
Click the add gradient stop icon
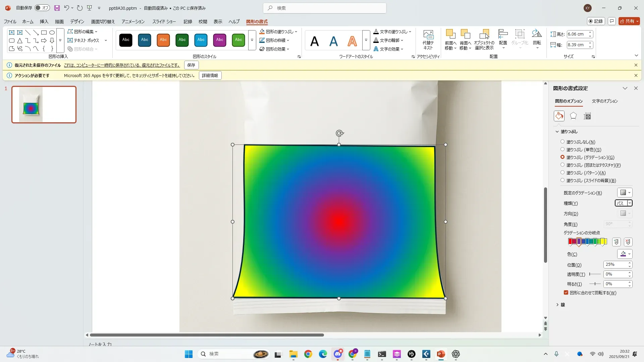point(616,242)
